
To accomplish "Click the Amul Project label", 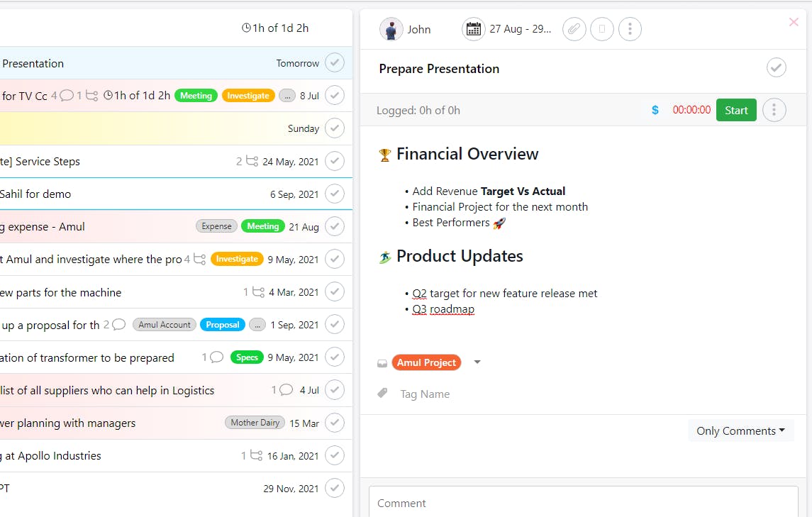I will pyautogui.click(x=426, y=362).
